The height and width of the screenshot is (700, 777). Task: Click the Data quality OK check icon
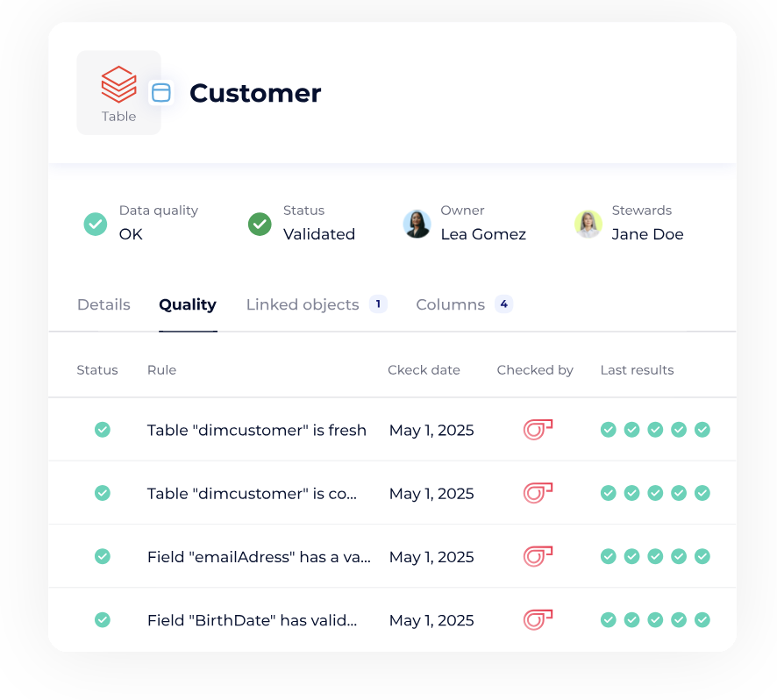(x=96, y=224)
